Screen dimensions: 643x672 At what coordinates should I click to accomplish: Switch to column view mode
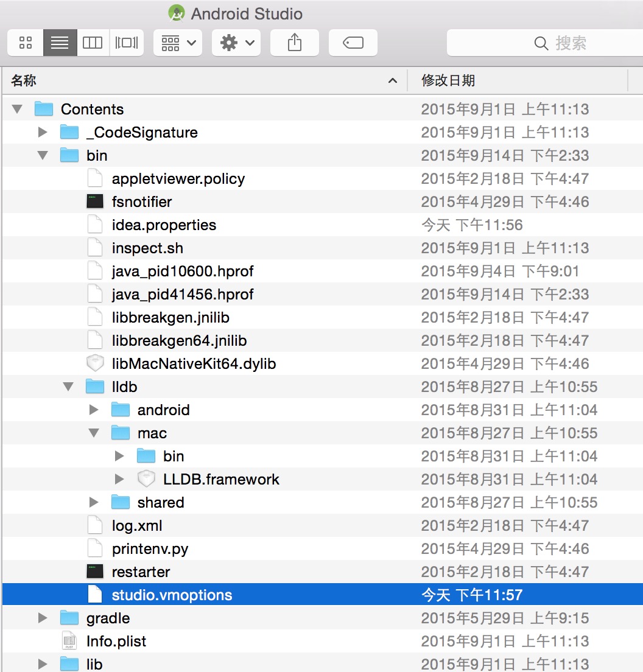[93, 43]
